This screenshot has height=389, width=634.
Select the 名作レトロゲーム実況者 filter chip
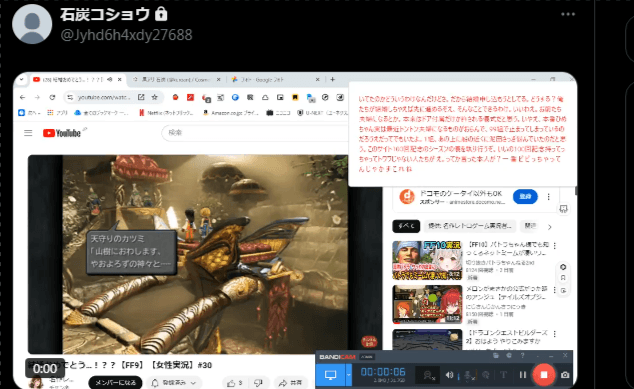click(470, 226)
